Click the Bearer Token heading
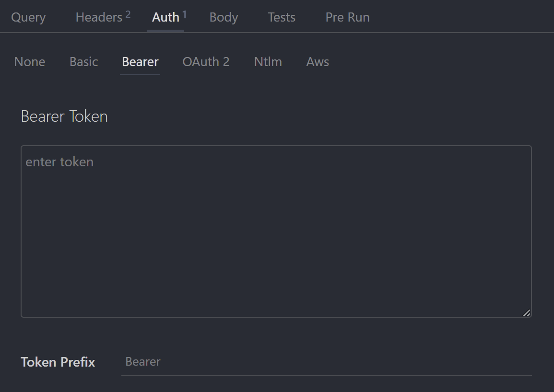Screen dimensions: 554x392 click(x=64, y=116)
